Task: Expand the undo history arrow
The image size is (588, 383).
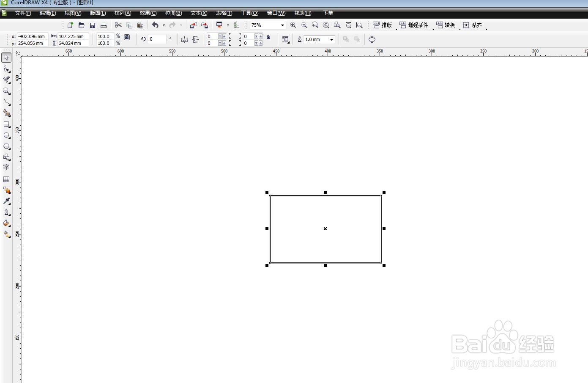Action: click(164, 25)
